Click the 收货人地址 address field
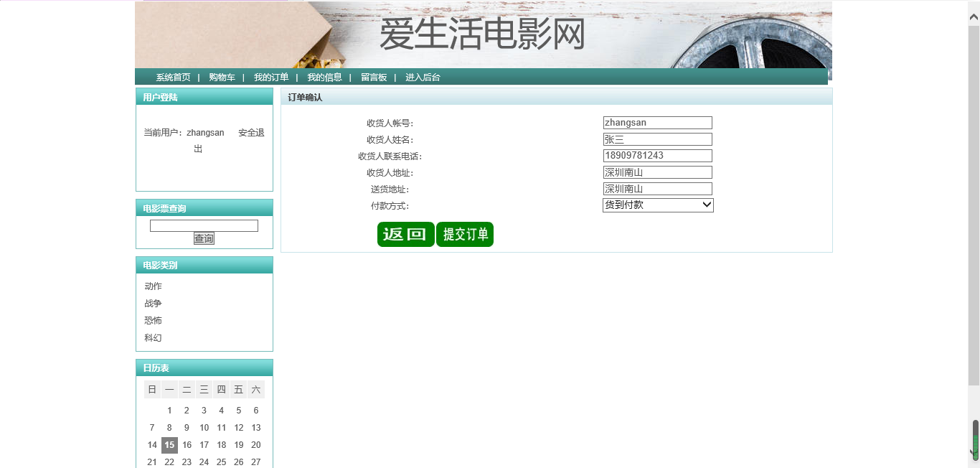This screenshot has width=980, height=468. pyautogui.click(x=658, y=172)
